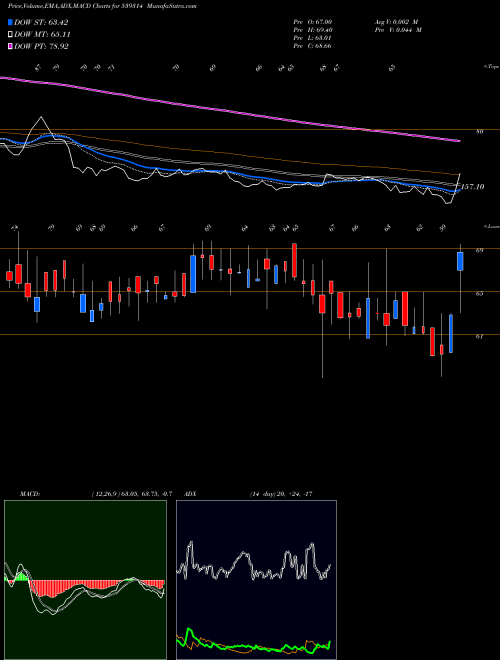Image resolution: width=500 pixels, height=660 pixels.
Task: Click the 'Pre C: 68.66' close value
Action: click(313, 46)
